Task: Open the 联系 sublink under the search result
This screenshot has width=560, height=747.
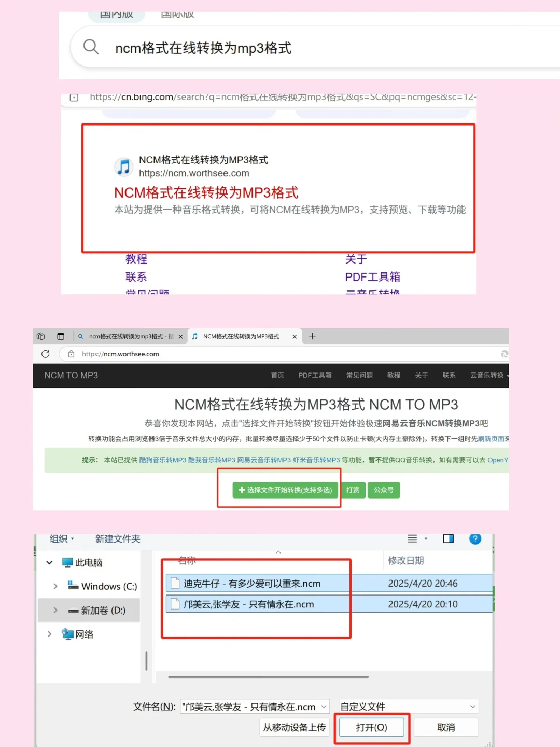Action: [136, 277]
